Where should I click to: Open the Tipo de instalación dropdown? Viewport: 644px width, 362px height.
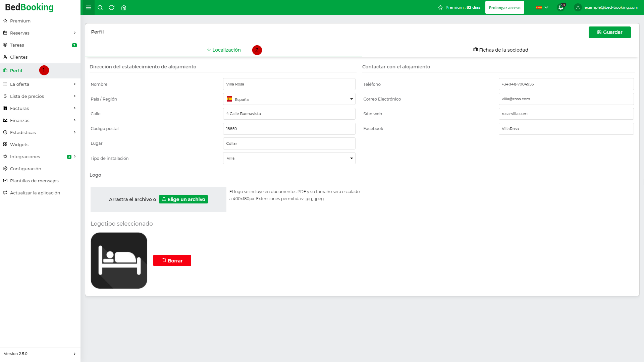pos(289,158)
